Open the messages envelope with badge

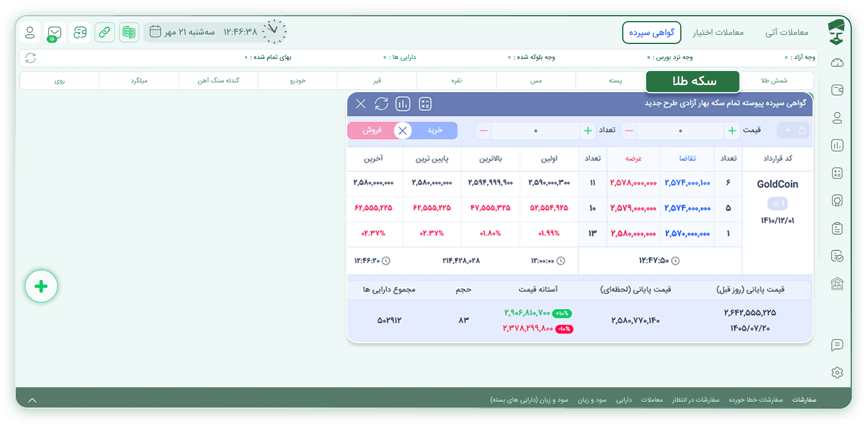[55, 33]
